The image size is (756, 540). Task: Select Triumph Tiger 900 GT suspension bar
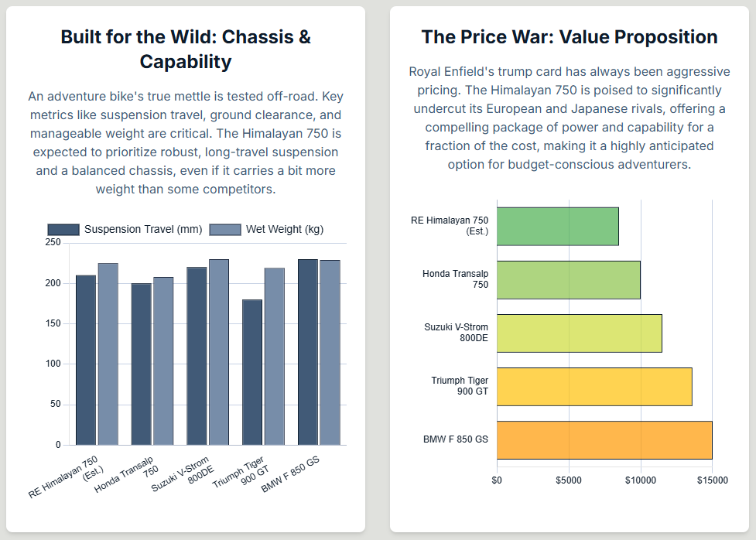click(x=252, y=372)
